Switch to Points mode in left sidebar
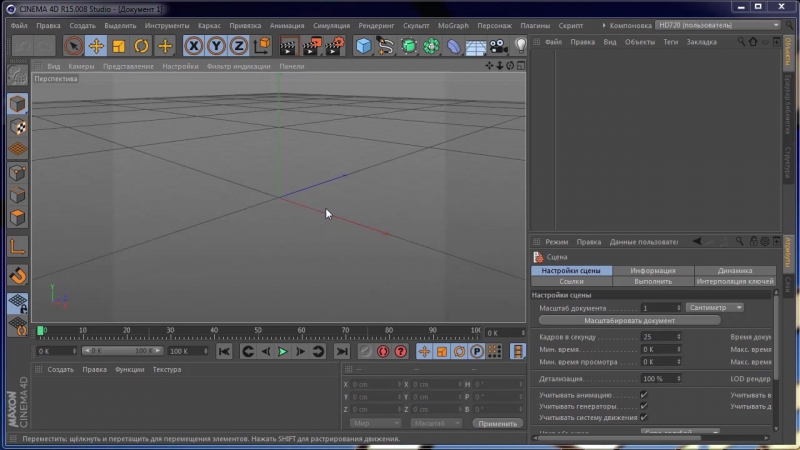 click(x=17, y=172)
